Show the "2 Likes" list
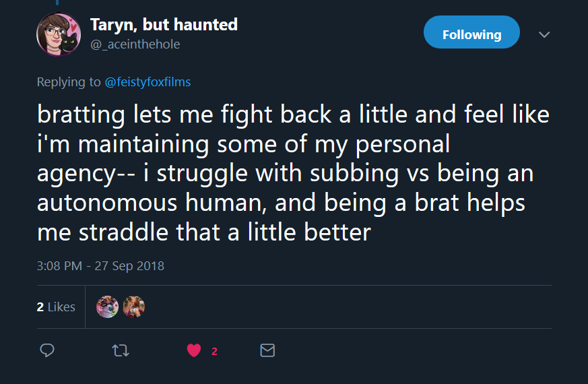This screenshot has width=588, height=384. pyautogui.click(x=56, y=307)
